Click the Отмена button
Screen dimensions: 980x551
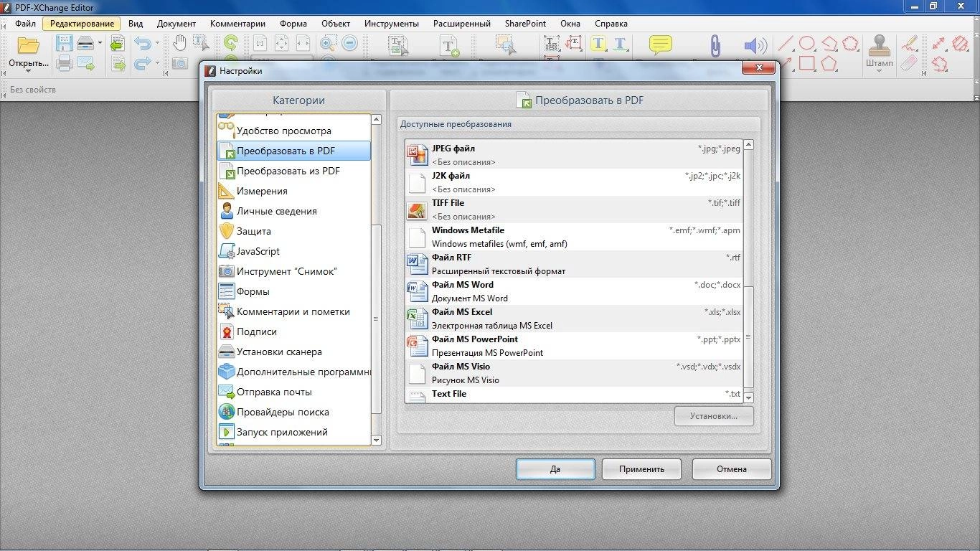point(732,469)
